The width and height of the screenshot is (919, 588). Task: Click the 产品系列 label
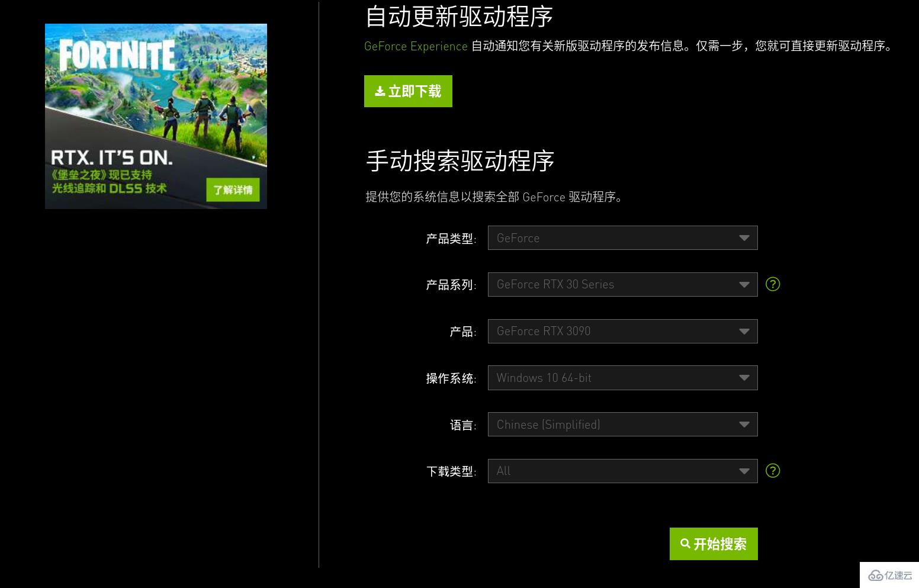click(451, 285)
